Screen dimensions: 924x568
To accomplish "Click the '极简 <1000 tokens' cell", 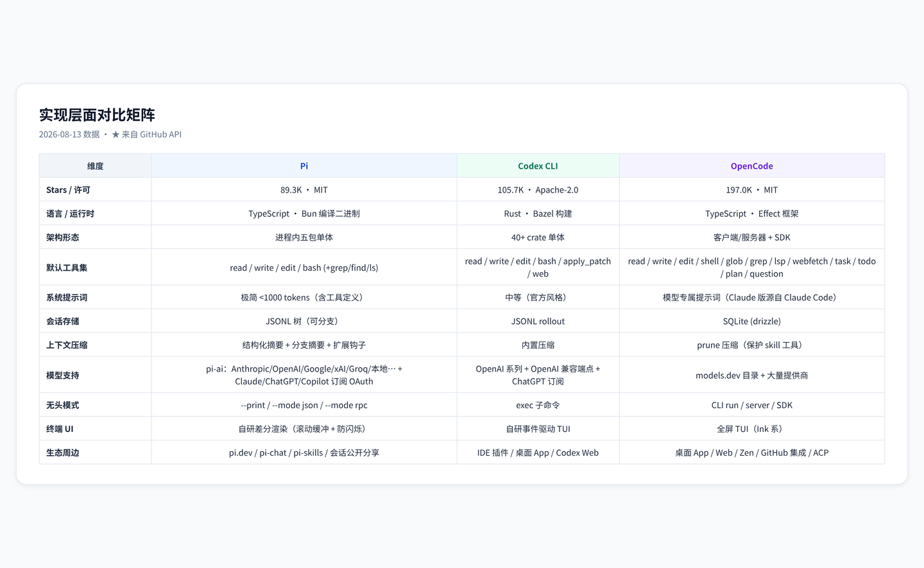I will point(304,298).
